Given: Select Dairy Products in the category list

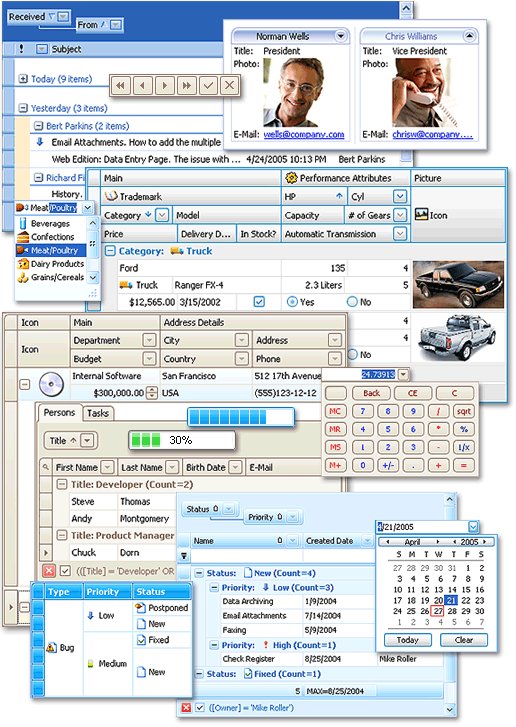Looking at the screenshot, I should click(x=52, y=264).
